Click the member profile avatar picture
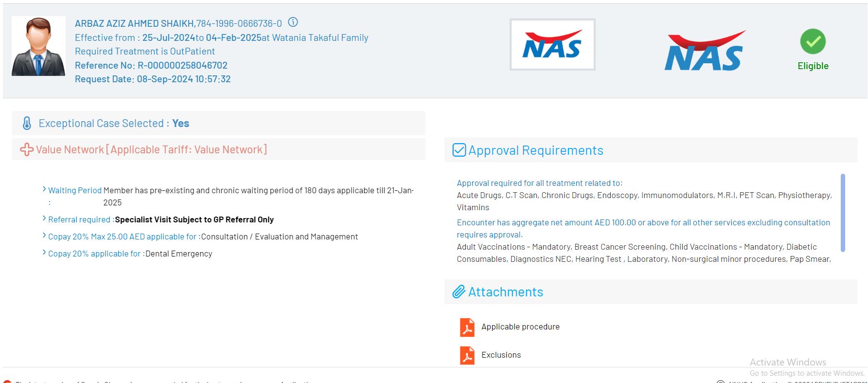The height and width of the screenshot is (383, 868). pos(38,46)
